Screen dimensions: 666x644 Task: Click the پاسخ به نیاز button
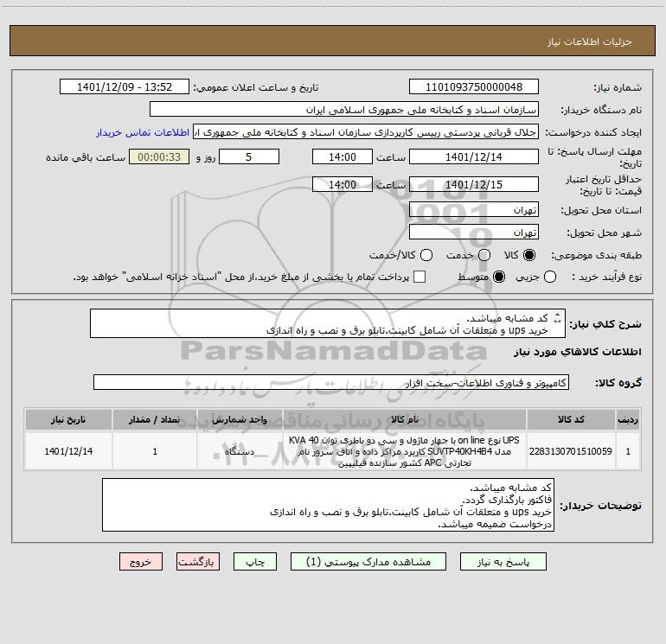(503, 562)
